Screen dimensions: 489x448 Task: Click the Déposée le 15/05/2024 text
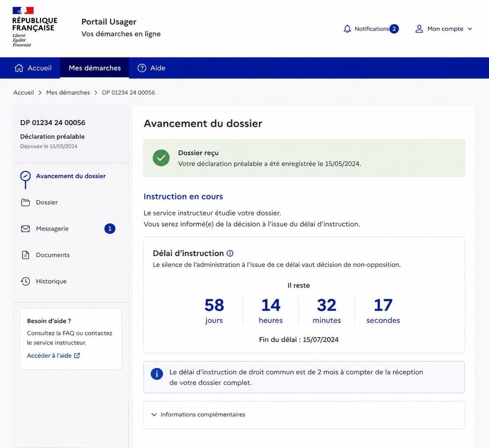49,146
